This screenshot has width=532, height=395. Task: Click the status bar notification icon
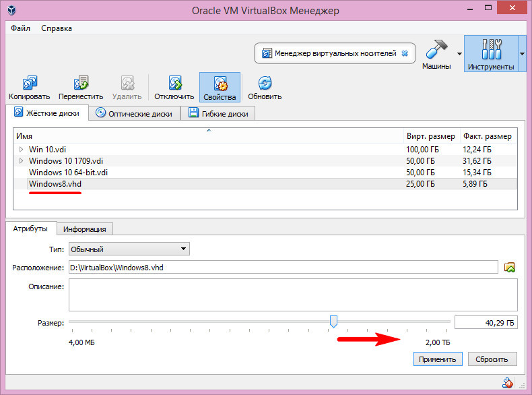tap(508, 383)
